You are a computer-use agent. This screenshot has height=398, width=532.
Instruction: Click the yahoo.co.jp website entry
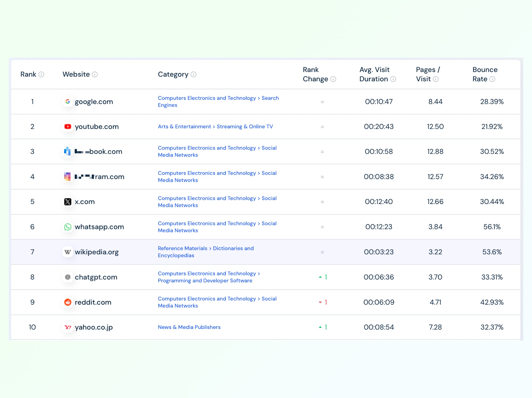pos(94,327)
